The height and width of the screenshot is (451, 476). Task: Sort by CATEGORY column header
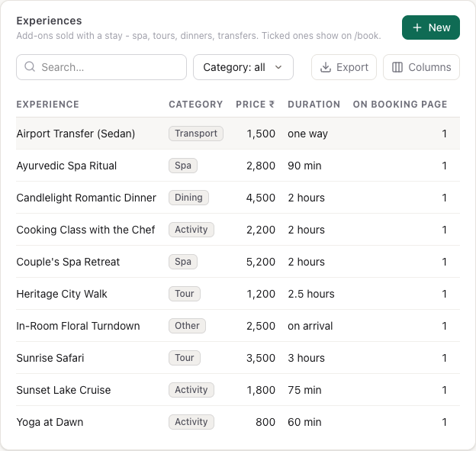(196, 105)
